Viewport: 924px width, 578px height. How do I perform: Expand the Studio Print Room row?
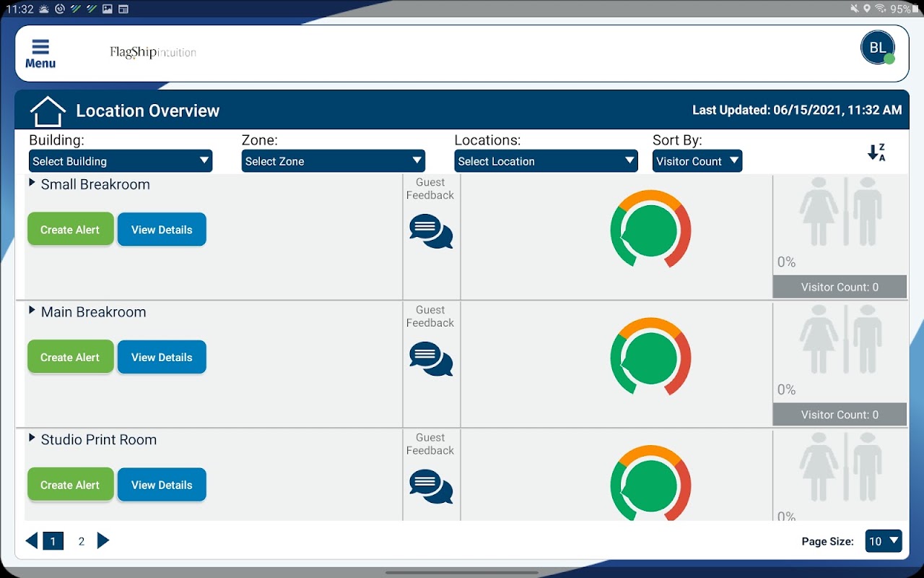pyautogui.click(x=32, y=439)
